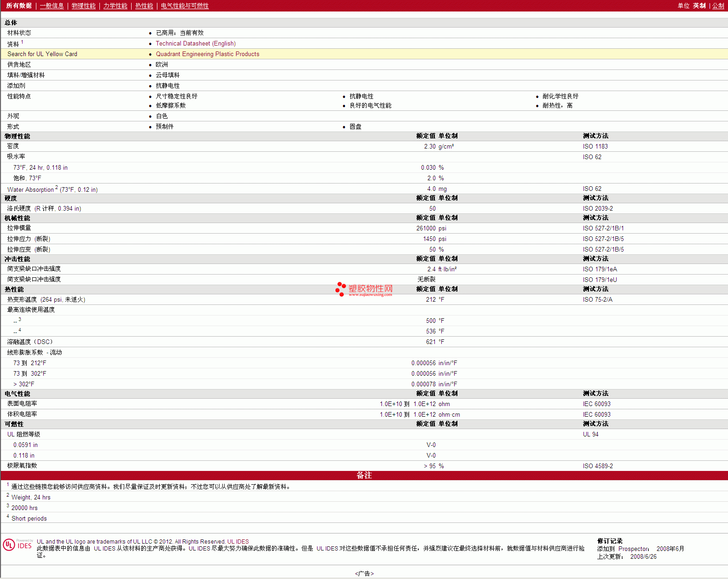
Task: Go to the 物理性能 section tab
Action: pyautogui.click(x=83, y=6)
